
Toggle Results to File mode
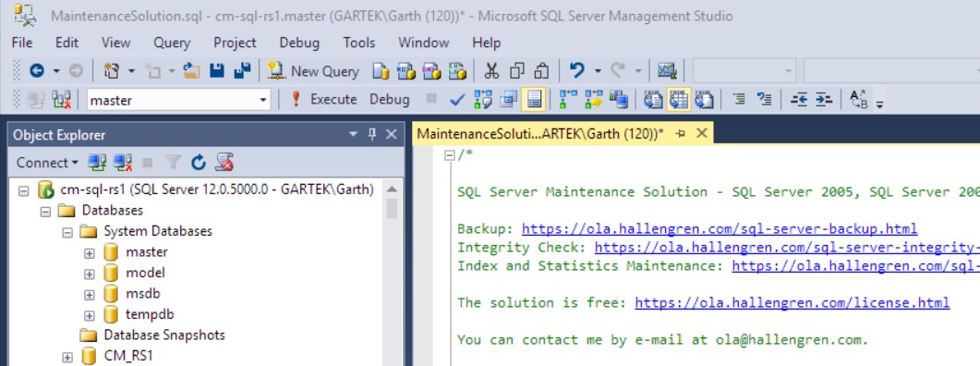tap(705, 100)
